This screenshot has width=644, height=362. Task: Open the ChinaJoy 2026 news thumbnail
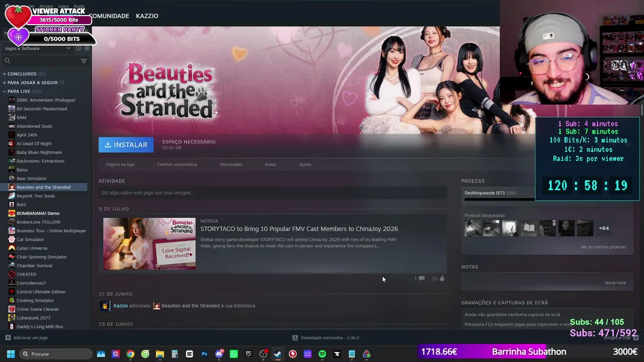pyautogui.click(x=149, y=244)
